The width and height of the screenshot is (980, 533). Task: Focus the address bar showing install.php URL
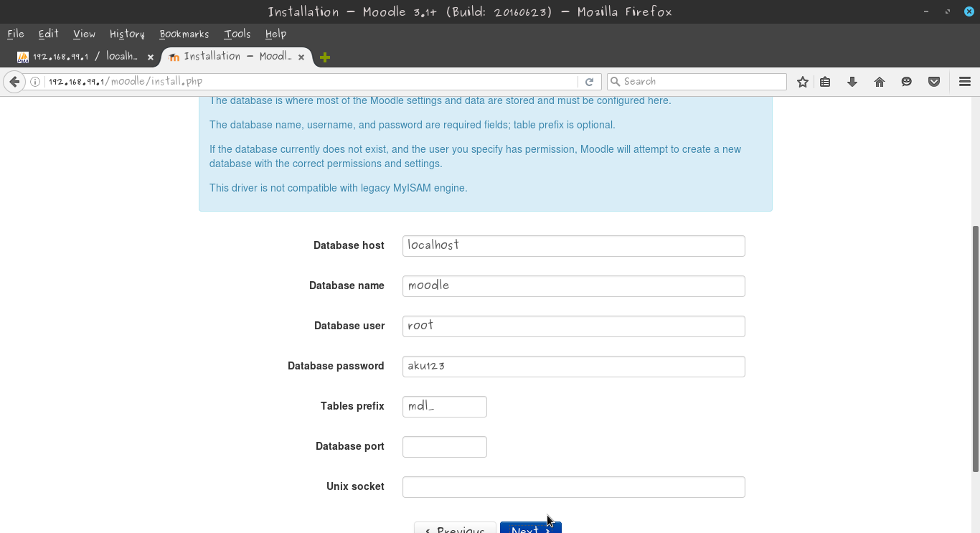(311, 82)
